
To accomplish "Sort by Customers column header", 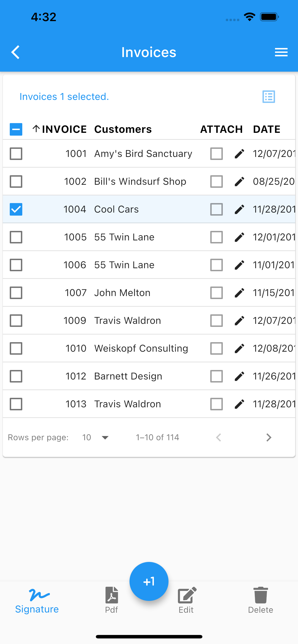I will coord(123,129).
